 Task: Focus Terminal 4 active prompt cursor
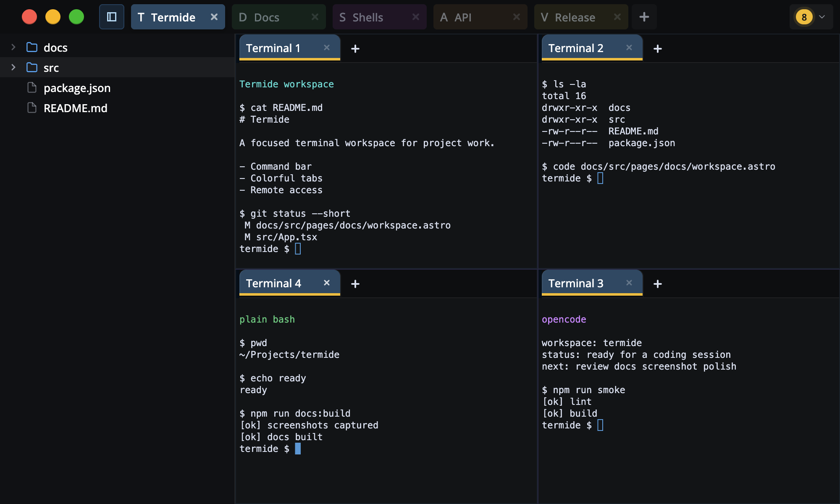[298, 449]
